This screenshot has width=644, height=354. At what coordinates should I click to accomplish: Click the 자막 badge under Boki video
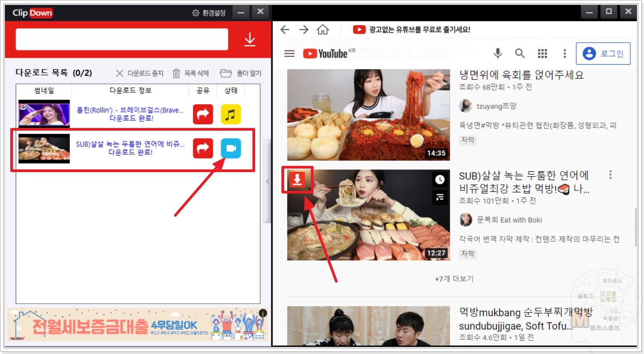pyautogui.click(x=468, y=254)
